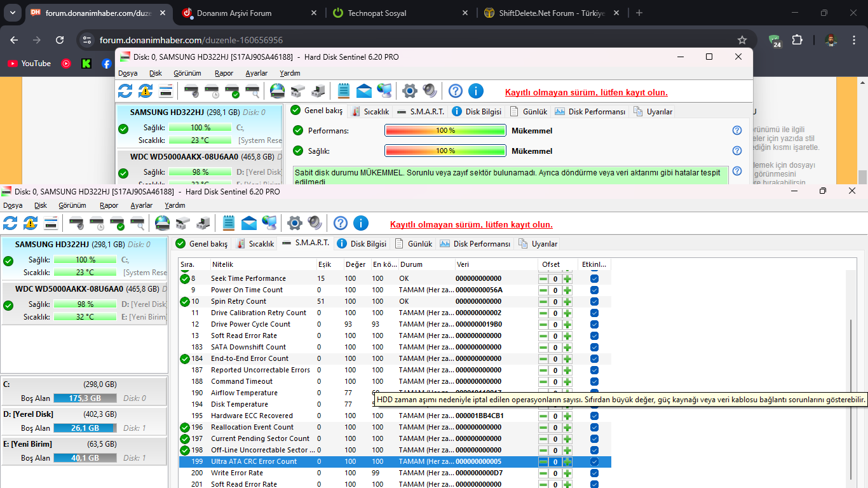Click the blue info icon in upper window toolbar

pyautogui.click(x=475, y=91)
